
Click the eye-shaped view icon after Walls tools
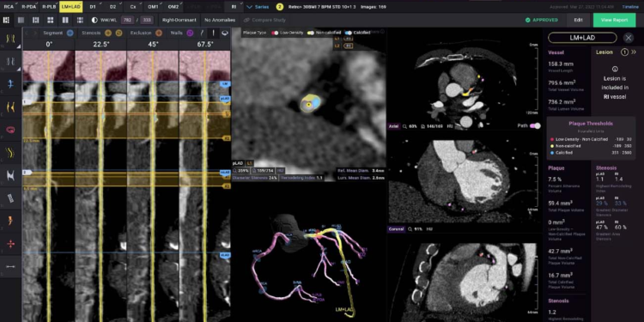tap(225, 33)
